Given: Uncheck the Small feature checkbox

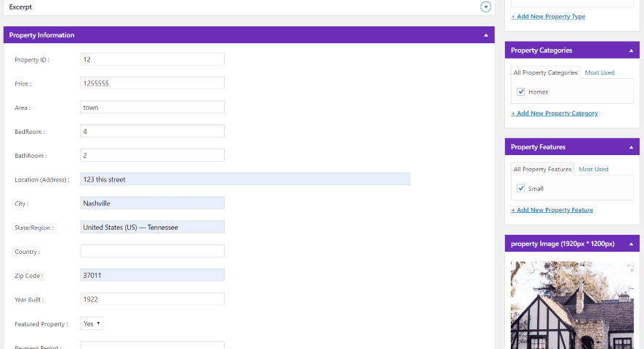Looking at the screenshot, I should pyautogui.click(x=521, y=188).
